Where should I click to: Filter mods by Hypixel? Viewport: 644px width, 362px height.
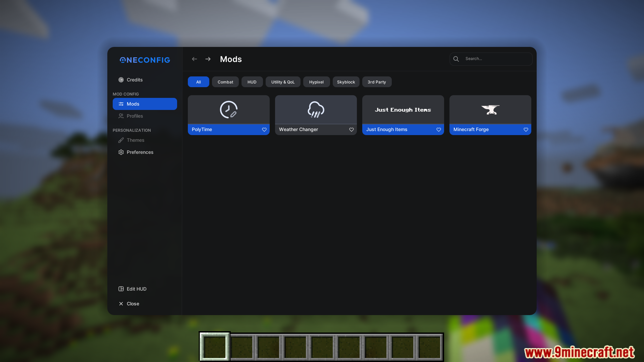[317, 82]
